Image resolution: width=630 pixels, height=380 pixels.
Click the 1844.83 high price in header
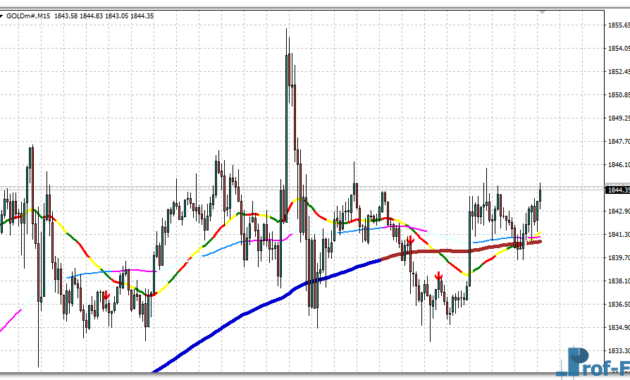point(91,16)
